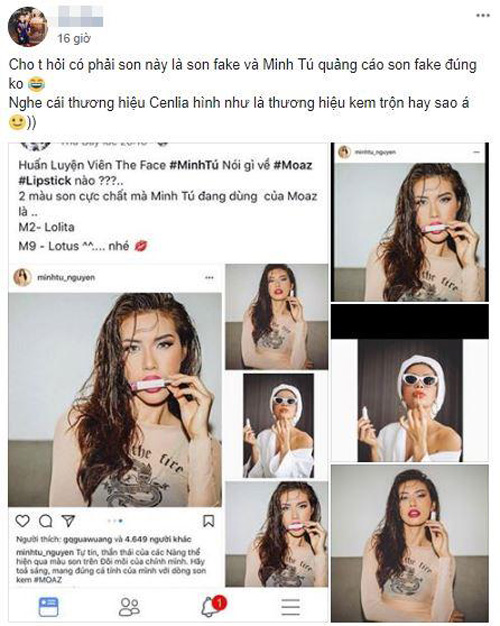The image size is (500, 626).
Task: Open comments via speech bubble icon
Action: 46,521
